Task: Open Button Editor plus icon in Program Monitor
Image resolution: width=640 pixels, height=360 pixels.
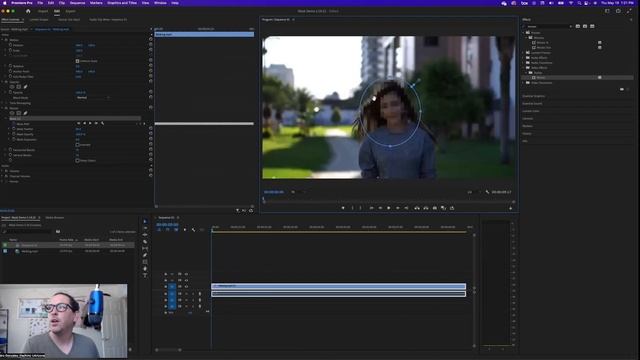Action: pyautogui.click(x=510, y=208)
